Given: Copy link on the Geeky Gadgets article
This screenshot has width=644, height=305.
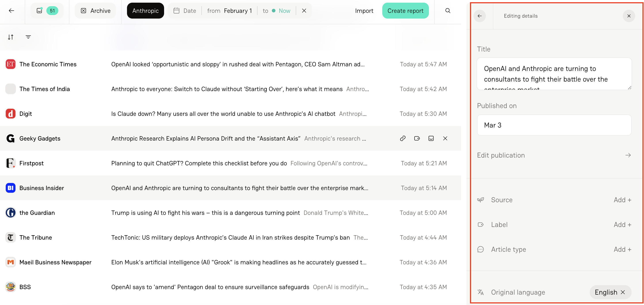Looking at the screenshot, I should pyautogui.click(x=402, y=138).
